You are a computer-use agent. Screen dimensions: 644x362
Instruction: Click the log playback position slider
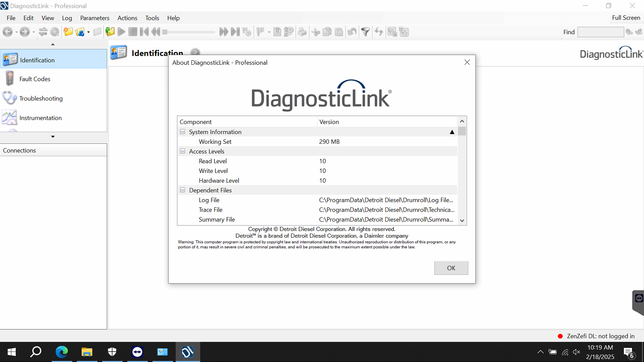189,32
